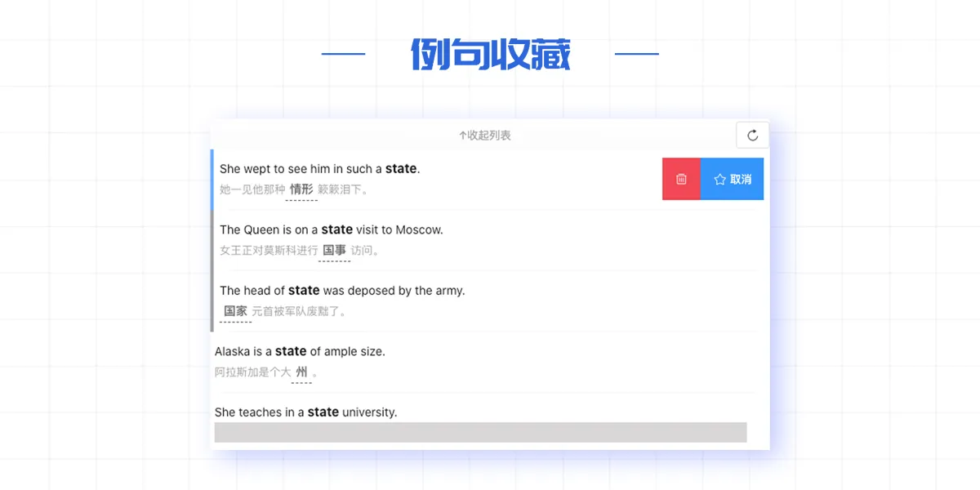Click the underlined word 国家
980x490 pixels.
(235, 311)
